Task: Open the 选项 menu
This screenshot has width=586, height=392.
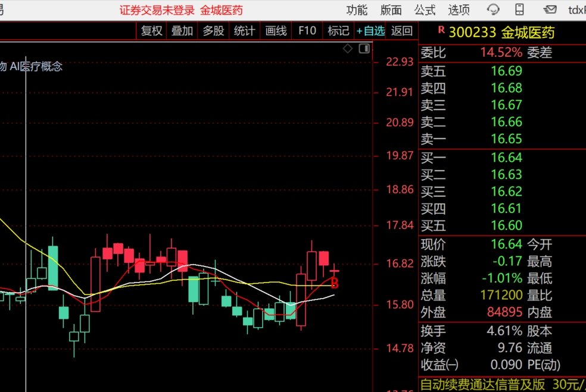Action: pyautogui.click(x=459, y=10)
